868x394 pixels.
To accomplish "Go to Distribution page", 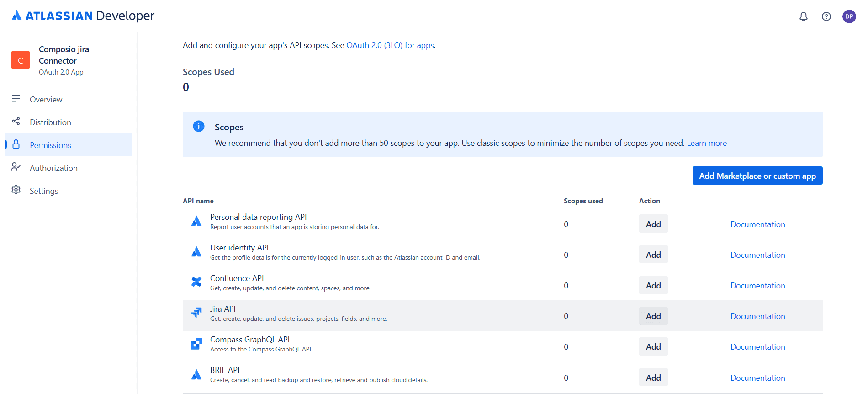I will 69,122.
